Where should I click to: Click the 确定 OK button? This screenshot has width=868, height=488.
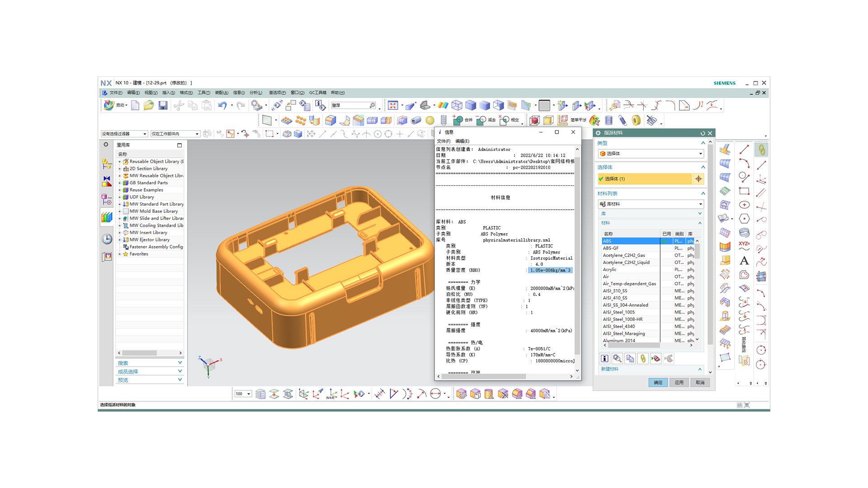[658, 382]
